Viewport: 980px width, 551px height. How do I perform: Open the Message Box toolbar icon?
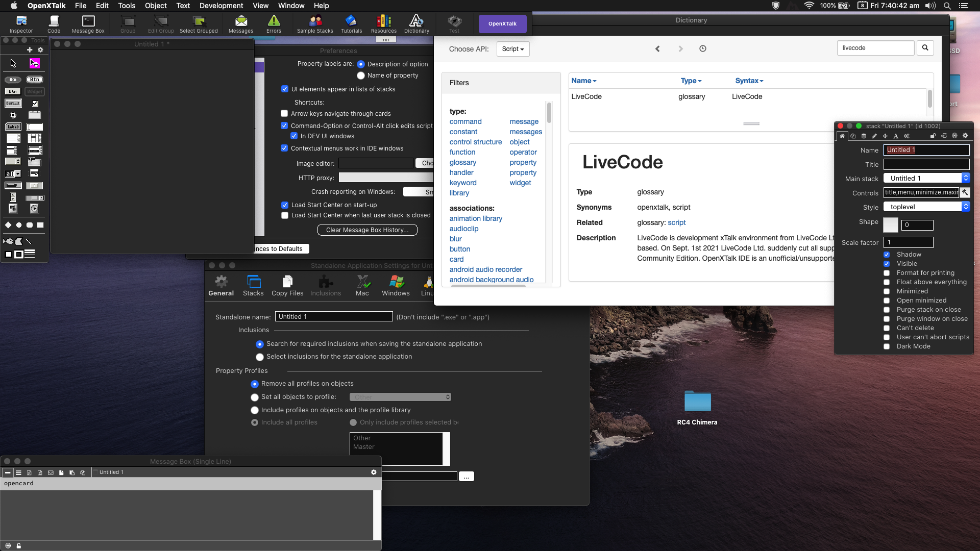coord(88,24)
